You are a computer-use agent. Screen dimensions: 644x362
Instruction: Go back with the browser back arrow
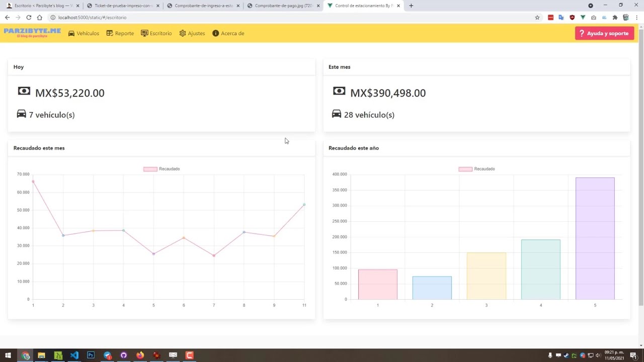(7, 17)
